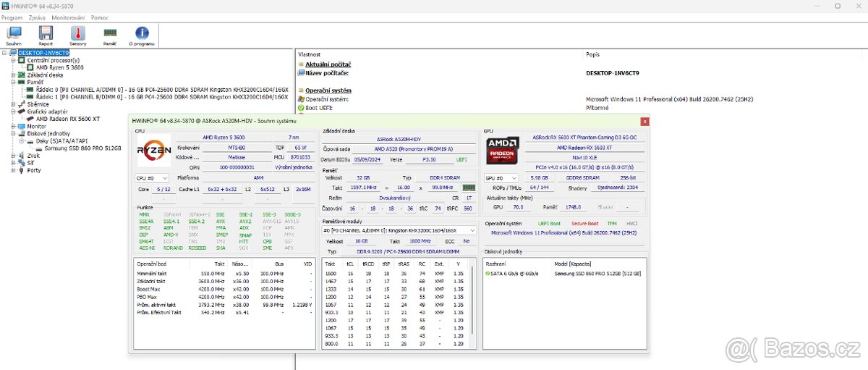Viewport: 868px width, 370px height.
Task: Click the Porty connector icon in tree
Action: pos(21,170)
